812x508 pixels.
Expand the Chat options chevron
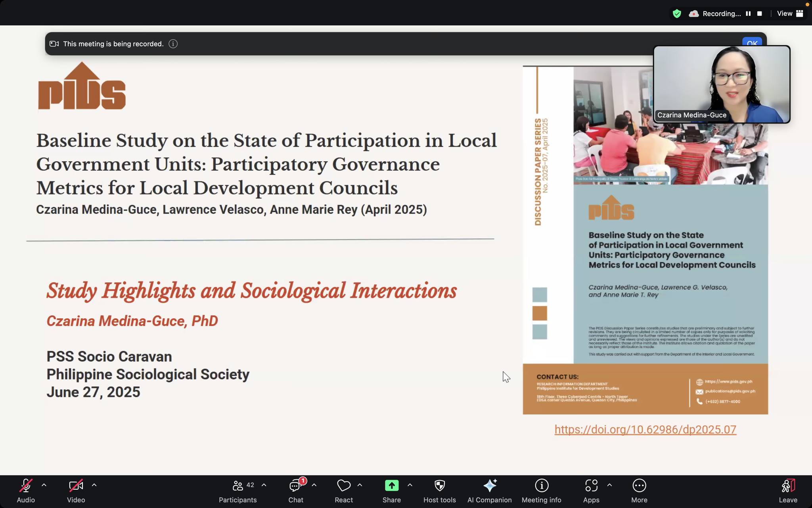click(314, 485)
